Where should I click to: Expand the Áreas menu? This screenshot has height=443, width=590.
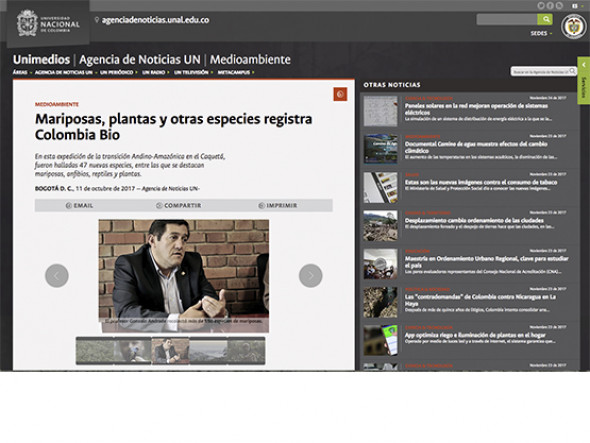[22, 72]
